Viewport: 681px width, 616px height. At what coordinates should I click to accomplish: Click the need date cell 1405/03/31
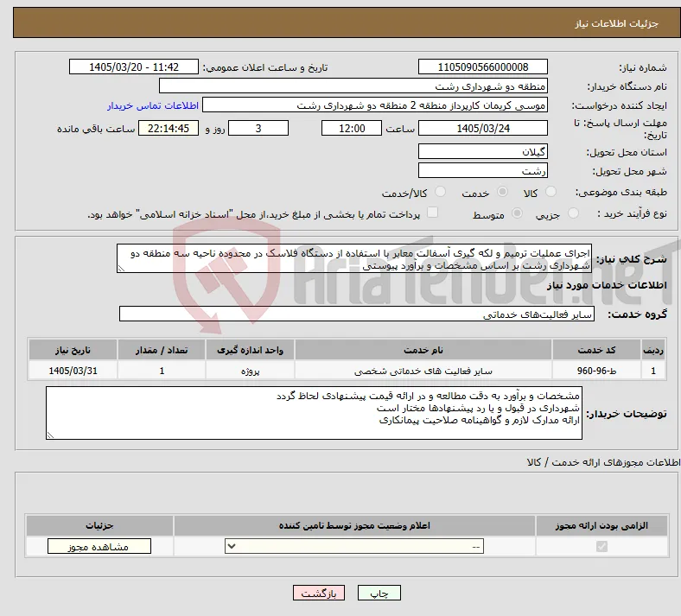(x=73, y=371)
